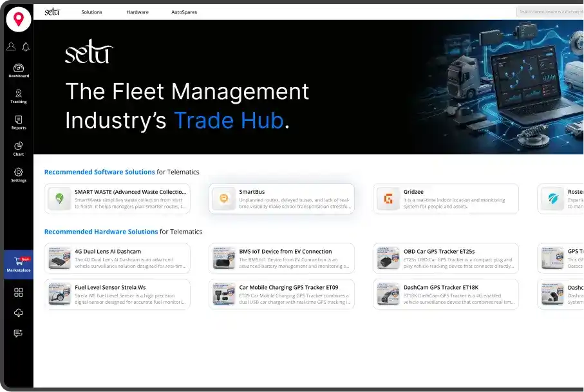The image size is (584, 392).
Task: Open the SMART WASTE solution card
Action: click(118, 199)
